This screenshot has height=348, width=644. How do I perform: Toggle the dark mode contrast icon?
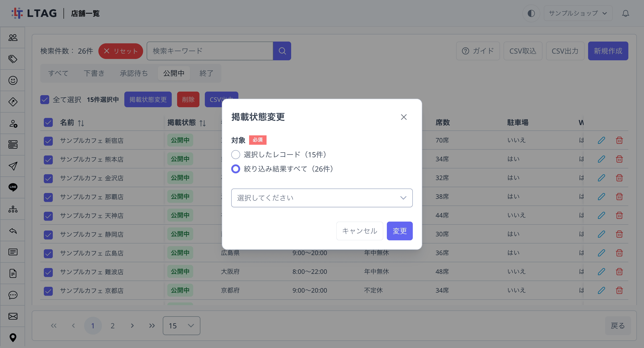tap(531, 13)
